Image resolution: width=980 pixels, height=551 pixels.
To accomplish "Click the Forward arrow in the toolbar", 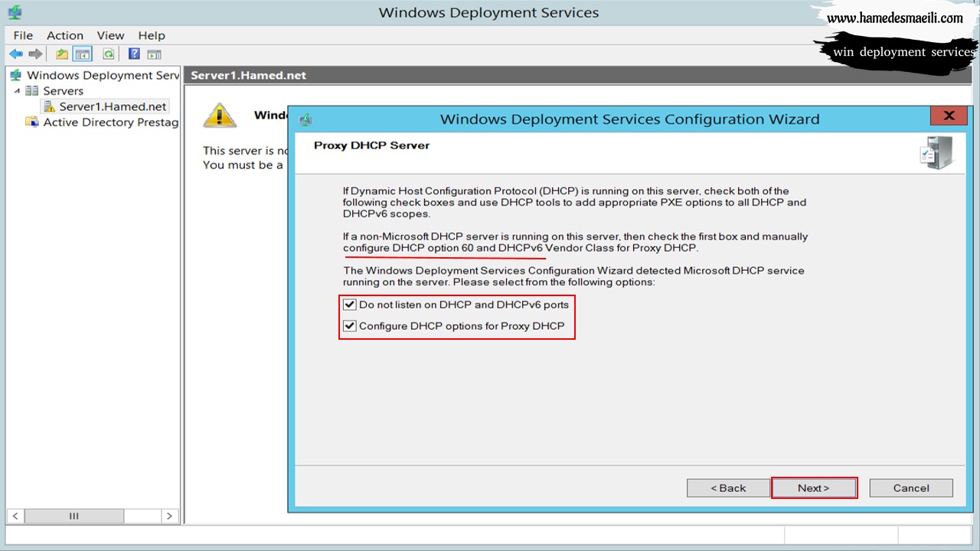I will [x=35, y=54].
